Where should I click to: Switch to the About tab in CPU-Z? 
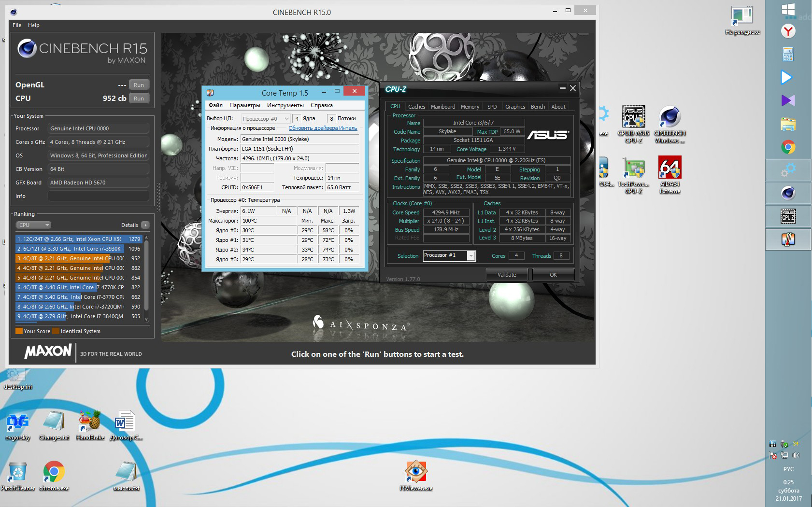point(558,107)
